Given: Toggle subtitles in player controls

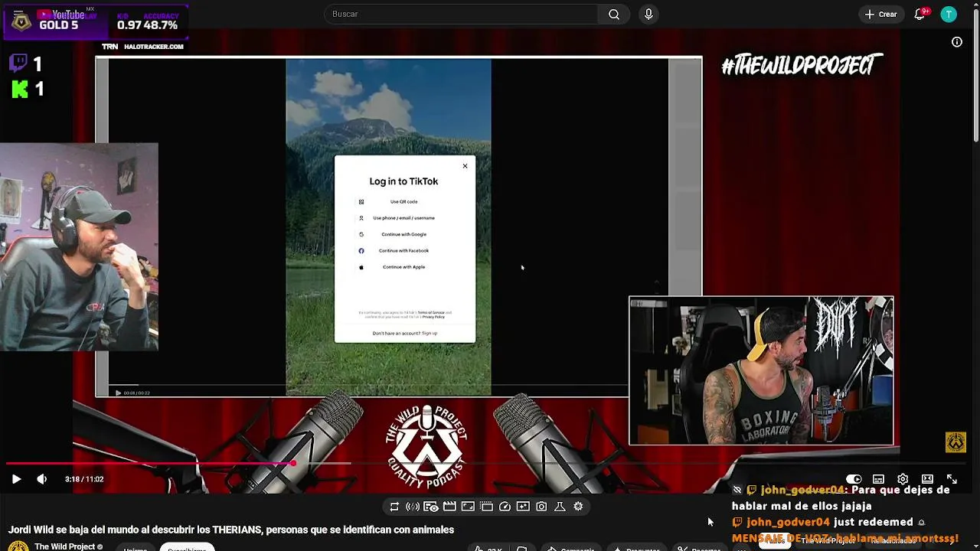Looking at the screenshot, I should pos(878,479).
